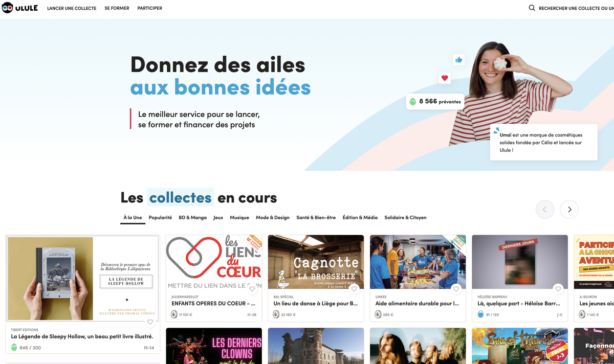Screen dimensions: 614x364
Task: Click heart icon on Héloïse Barreau card
Action: [558, 289]
